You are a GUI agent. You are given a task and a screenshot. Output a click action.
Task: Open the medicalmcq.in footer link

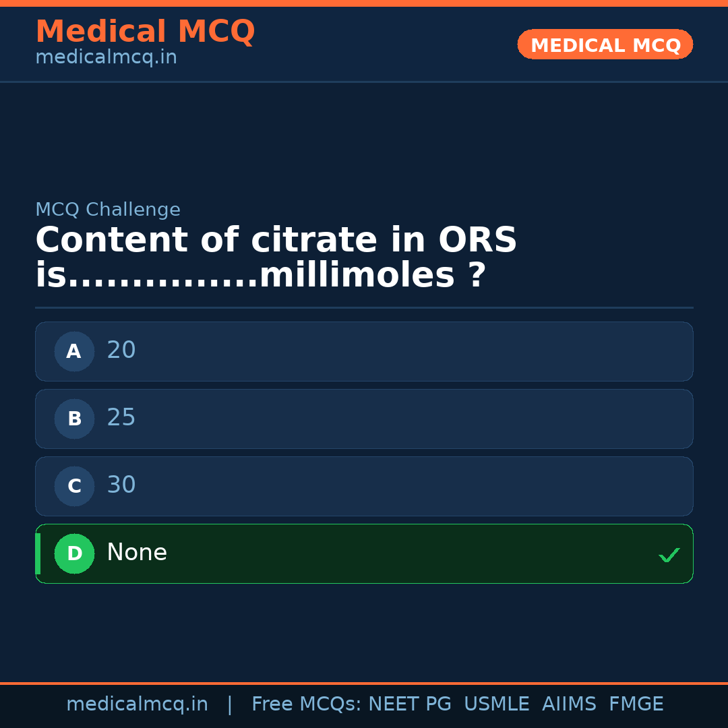tap(138, 703)
